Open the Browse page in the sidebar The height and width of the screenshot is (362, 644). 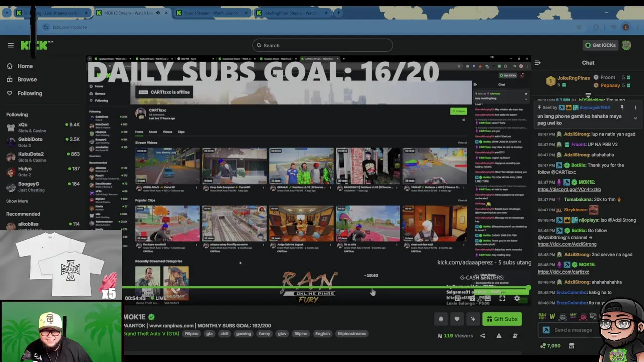[27, 79]
